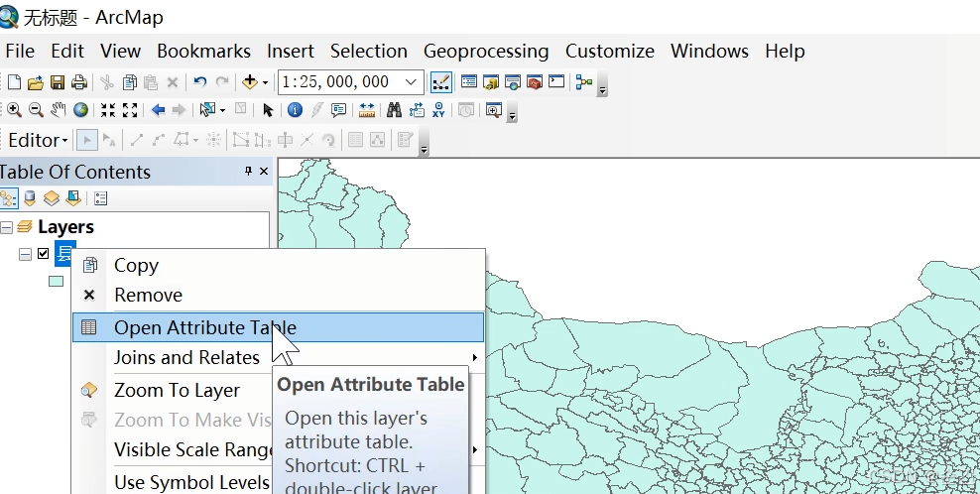This screenshot has width=980, height=494.
Task: Launch the ModelBuilder window icon
Action: click(x=584, y=82)
